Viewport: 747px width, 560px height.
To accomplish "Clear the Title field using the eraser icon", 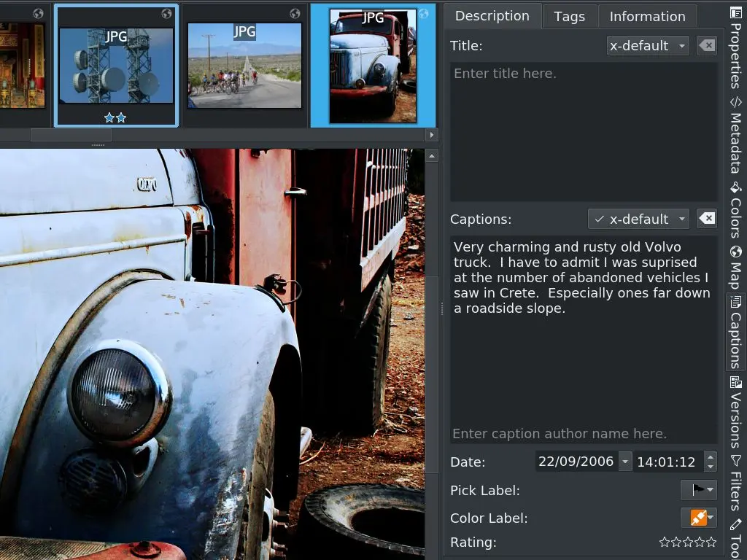I will (x=706, y=45).
